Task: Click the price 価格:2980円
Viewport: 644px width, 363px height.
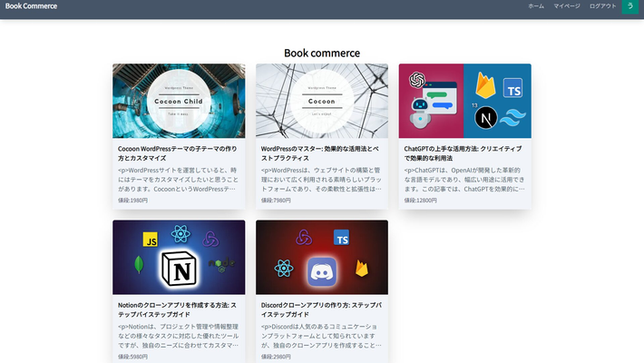Action: pos(276,357)
